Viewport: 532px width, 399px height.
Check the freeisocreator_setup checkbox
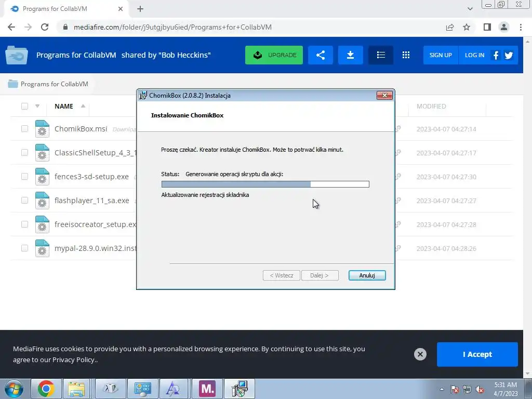(x=24, y=224)
